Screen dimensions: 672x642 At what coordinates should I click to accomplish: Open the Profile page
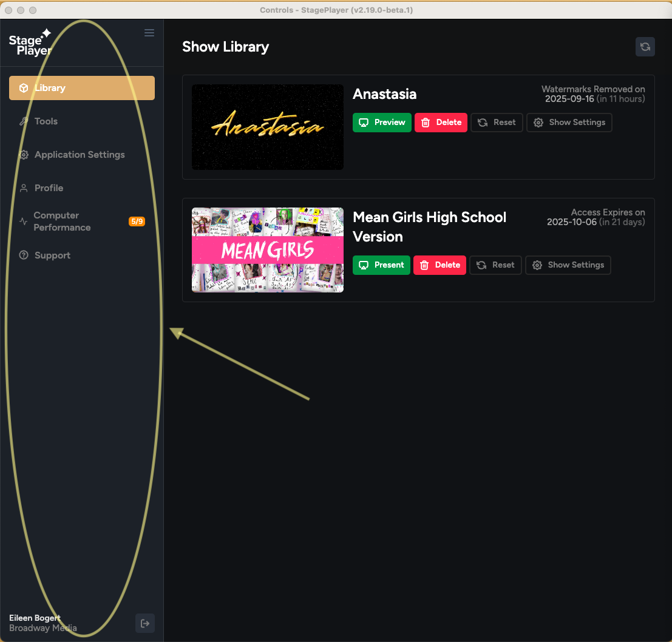[82, 188]
